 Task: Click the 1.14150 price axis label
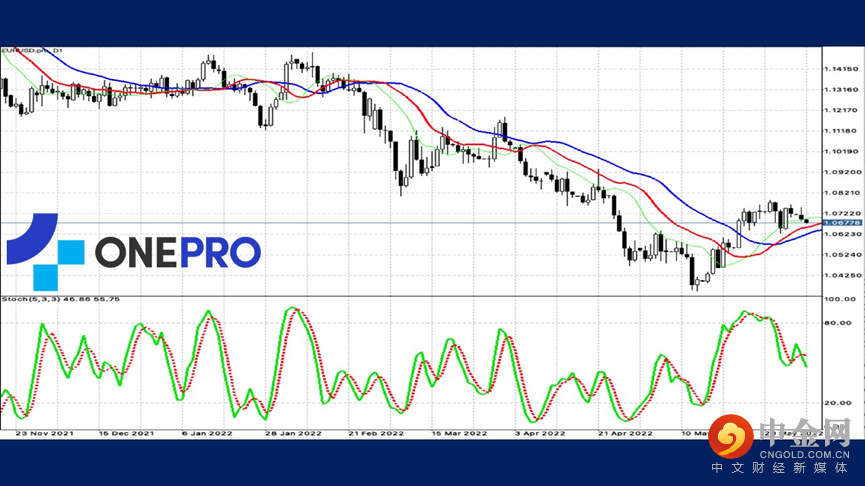pyautogui.click(x=841, y=69)
